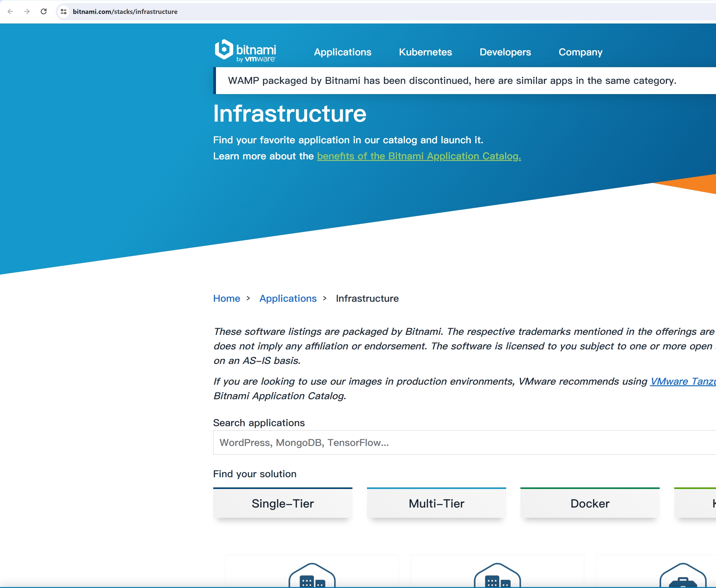Open the Kubernetes nav menu
Viewport: 716px width, 588px height.
pyautogui.click(x=425, y=52)
